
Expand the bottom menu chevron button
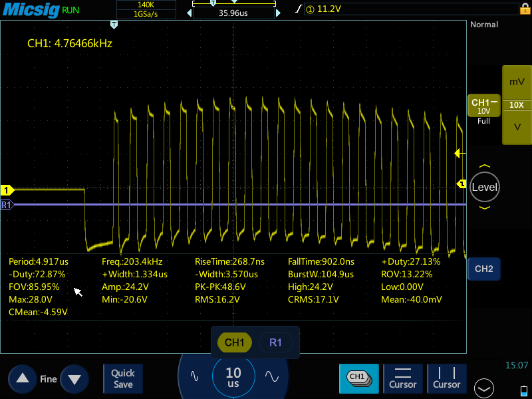(x=484, y=388)
